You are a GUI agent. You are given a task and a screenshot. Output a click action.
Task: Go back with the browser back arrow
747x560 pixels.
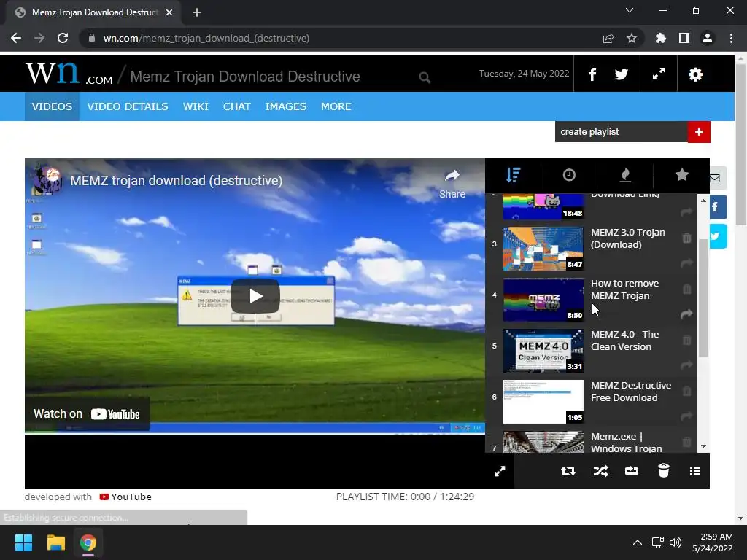(16, 38)
